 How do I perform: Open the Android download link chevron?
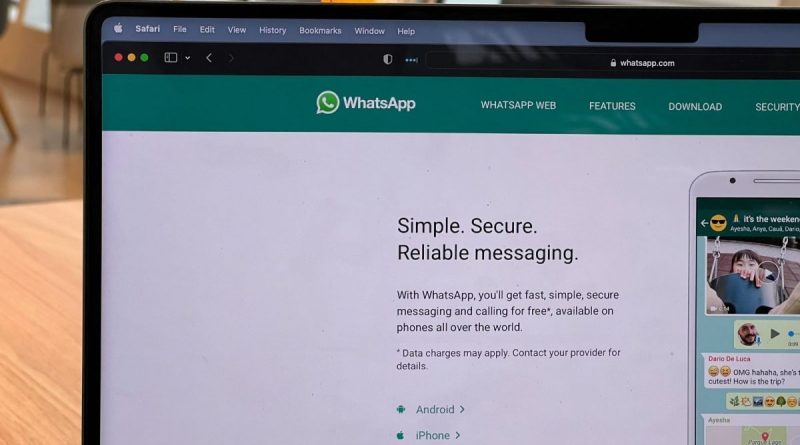[462, 409]
